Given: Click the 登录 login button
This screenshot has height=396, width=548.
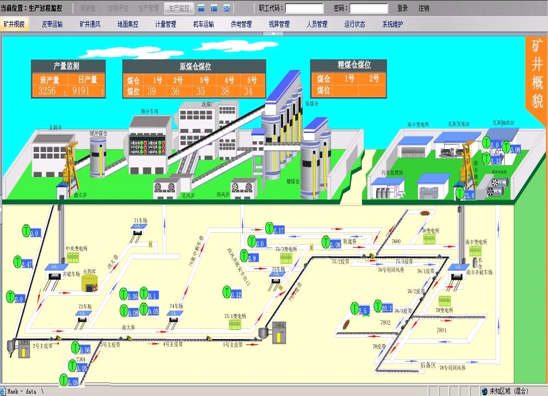Looking at the screenshot, I should 403,8.
